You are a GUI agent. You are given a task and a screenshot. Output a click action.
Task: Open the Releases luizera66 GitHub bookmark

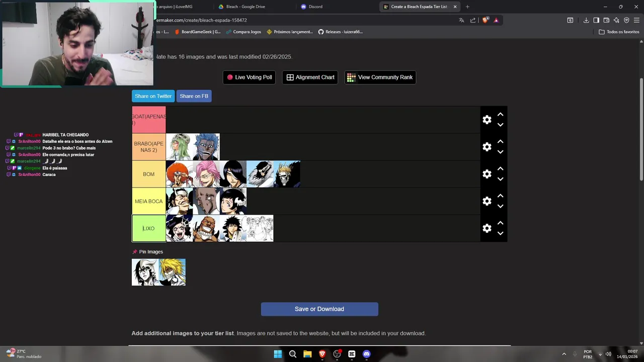point(340,32)
